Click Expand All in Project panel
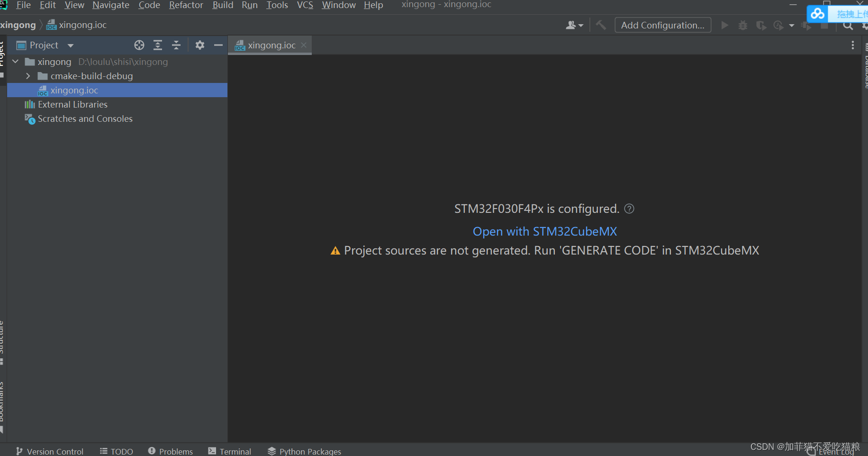Screen dimensions: 868x456 click(x=158, y=45)
